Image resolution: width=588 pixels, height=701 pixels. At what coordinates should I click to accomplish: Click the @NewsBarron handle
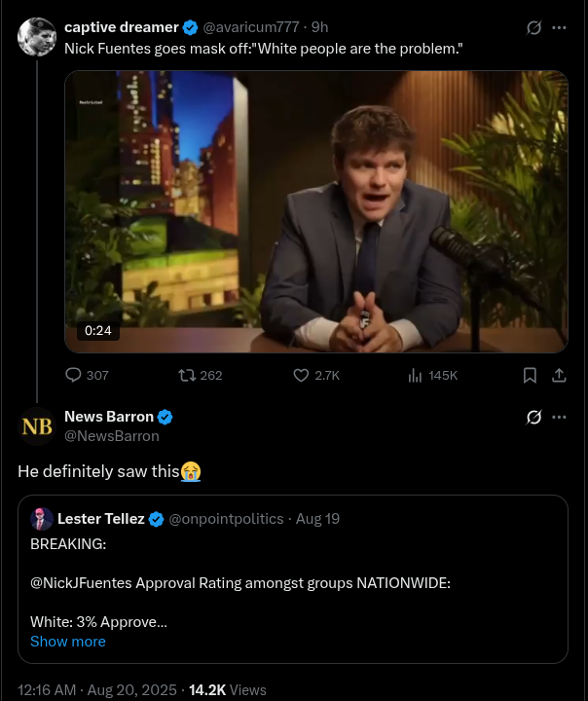112,436
